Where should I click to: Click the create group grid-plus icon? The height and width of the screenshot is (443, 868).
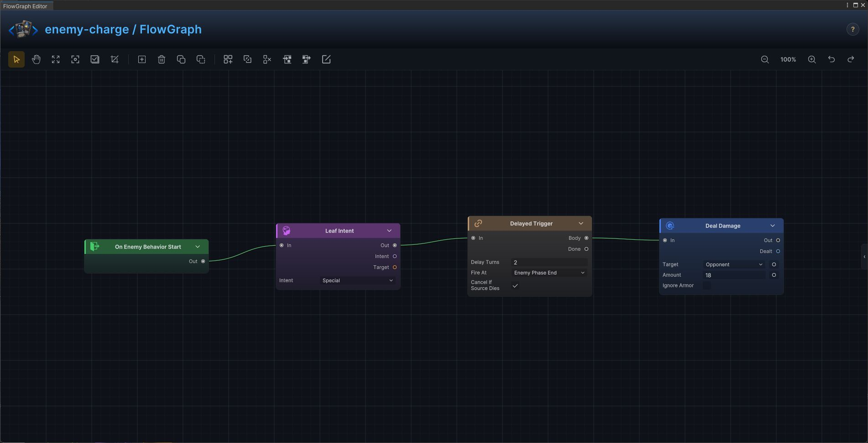[228, 59]
